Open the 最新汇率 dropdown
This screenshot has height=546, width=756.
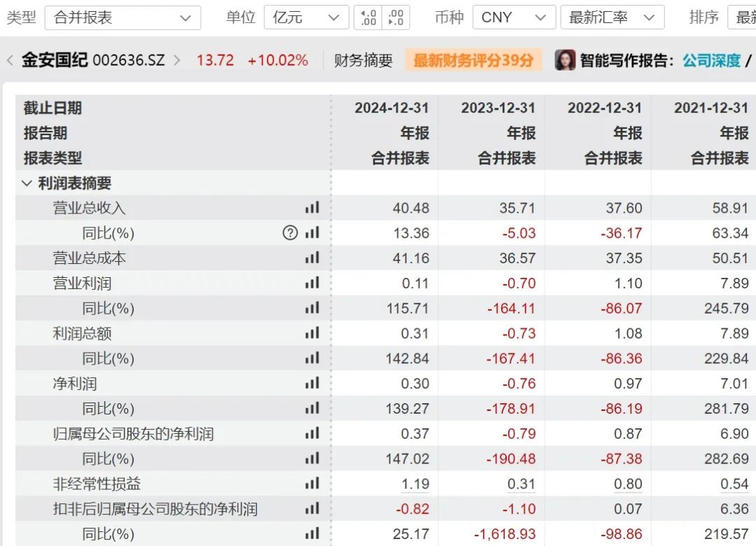(x=612, y=17)
